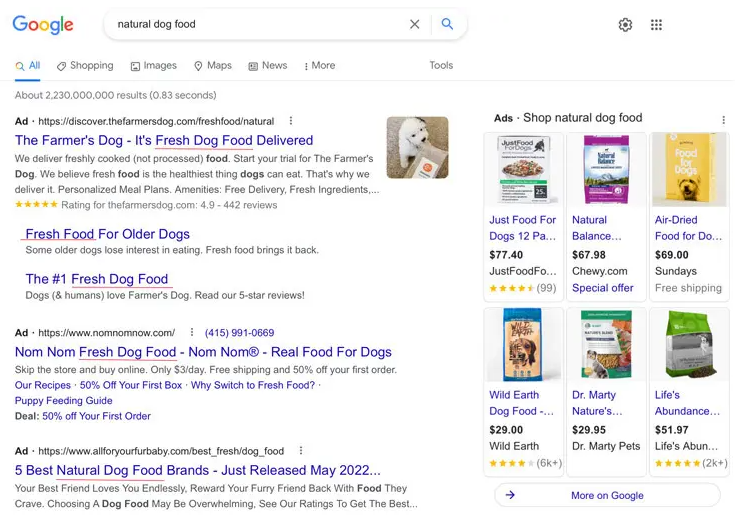Open the Settings gear
Image resolution: width=738 pixels, height=523 pixels.
tap(625, 25)
